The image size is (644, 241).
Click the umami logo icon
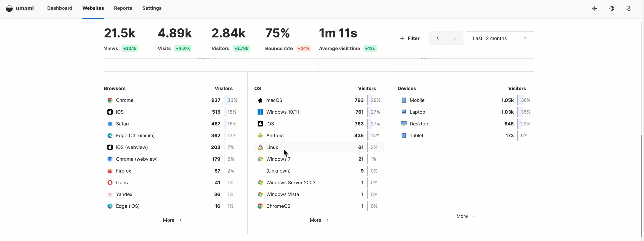[x=9, y=8]
